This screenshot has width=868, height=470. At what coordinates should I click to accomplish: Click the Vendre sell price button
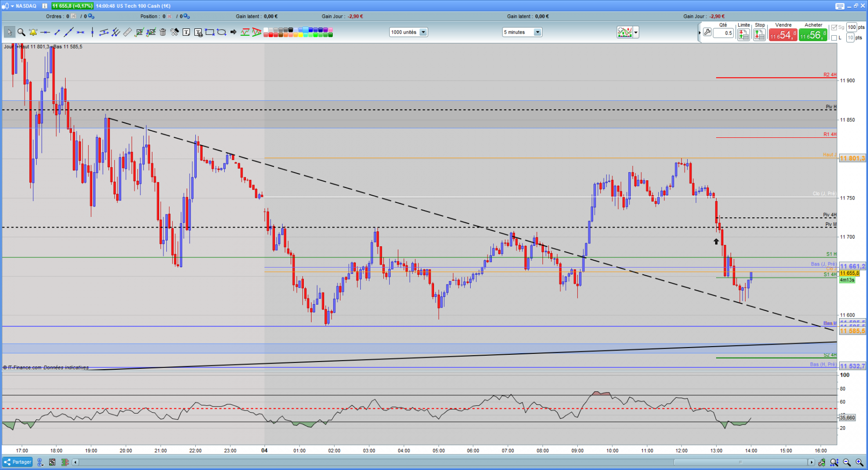783,35
